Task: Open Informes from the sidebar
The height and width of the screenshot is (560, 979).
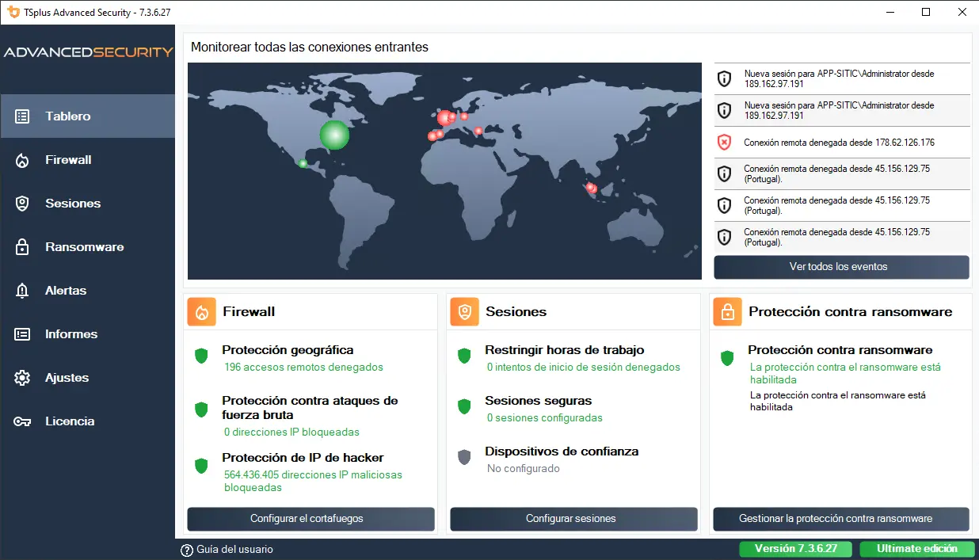Action: pos(87,334)
